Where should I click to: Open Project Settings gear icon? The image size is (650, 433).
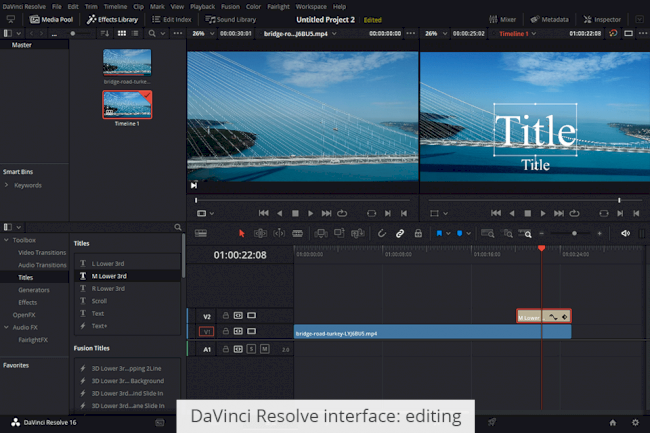(635, 423)
